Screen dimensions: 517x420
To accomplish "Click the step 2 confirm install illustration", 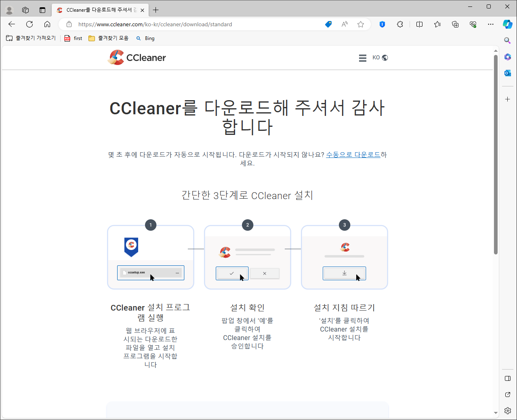I will (x=248, y=257).
